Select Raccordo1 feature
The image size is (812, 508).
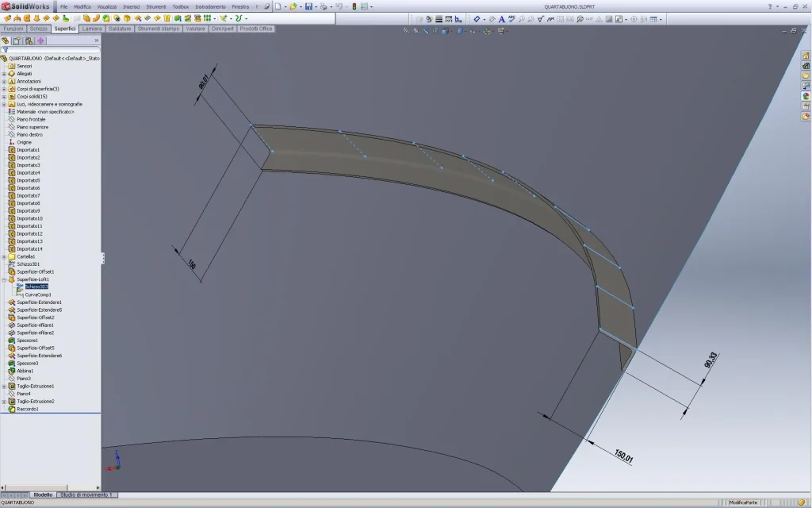click(x=28, y=409)
